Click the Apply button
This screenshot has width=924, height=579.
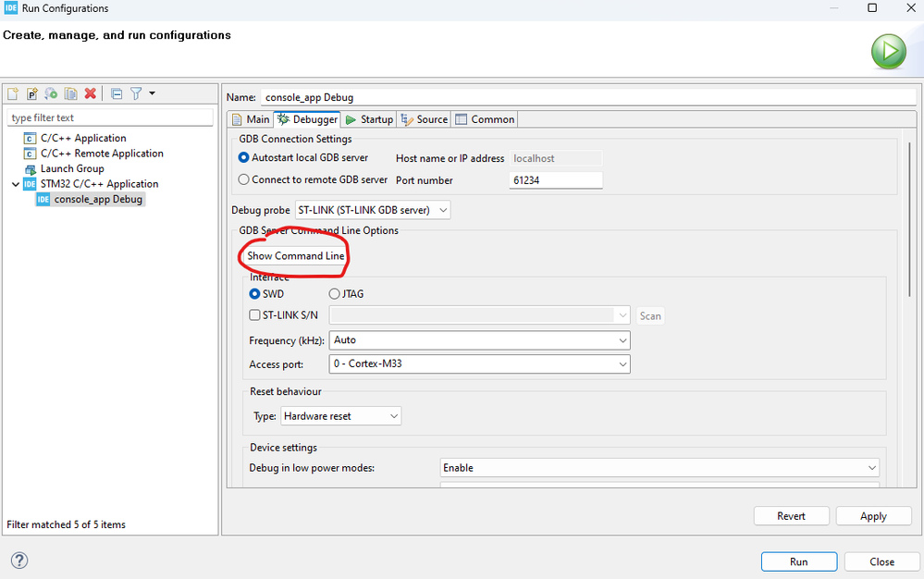tap(873, 516)
